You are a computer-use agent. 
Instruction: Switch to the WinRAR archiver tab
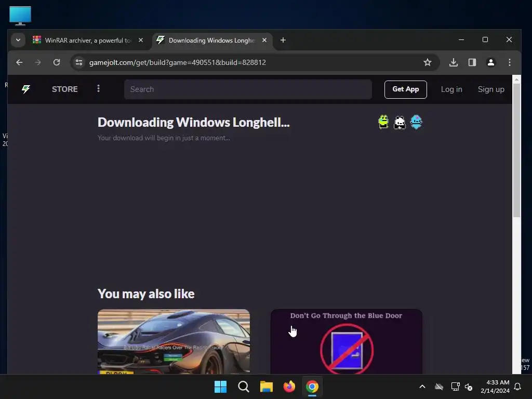click(88, 40)
